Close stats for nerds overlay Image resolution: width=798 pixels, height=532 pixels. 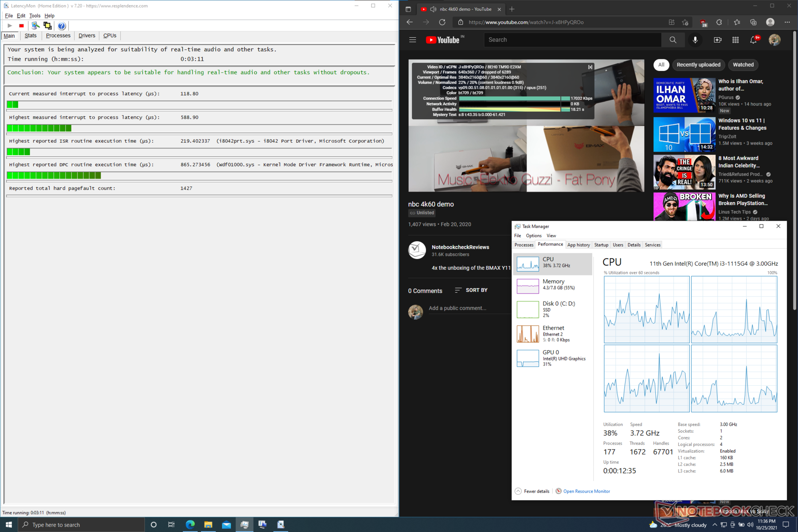[x=590, y=67]
